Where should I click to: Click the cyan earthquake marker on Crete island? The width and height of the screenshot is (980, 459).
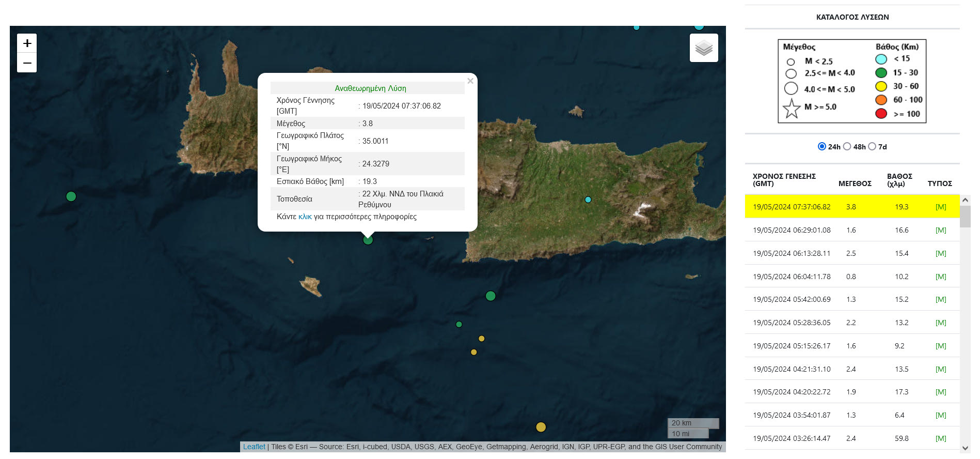click(588, 200)
